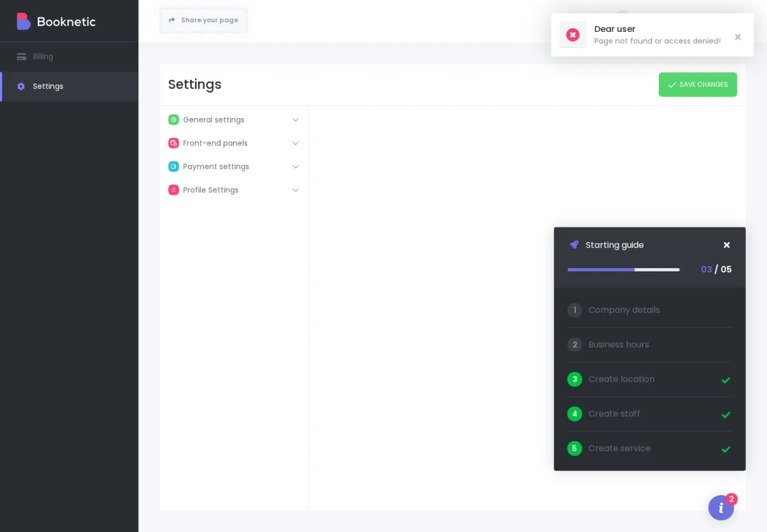Click the Settings page heading
This screenshot has width=767, height=532.
[195, 84]
